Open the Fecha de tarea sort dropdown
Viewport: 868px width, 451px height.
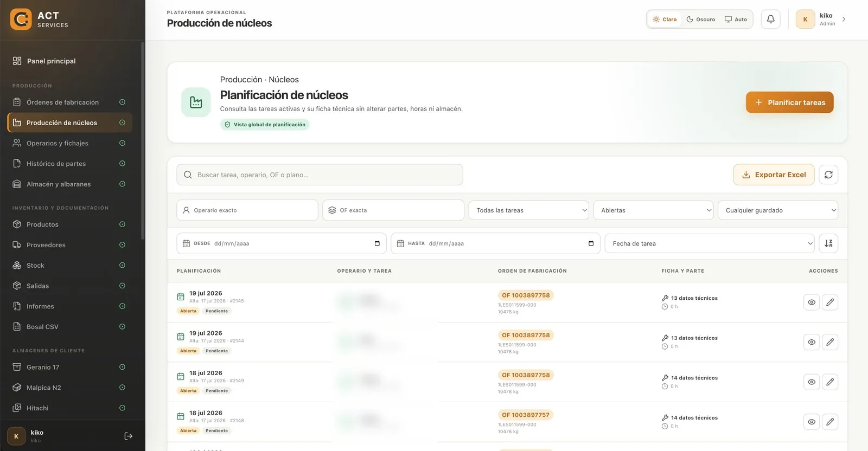[x=710, y=243]
